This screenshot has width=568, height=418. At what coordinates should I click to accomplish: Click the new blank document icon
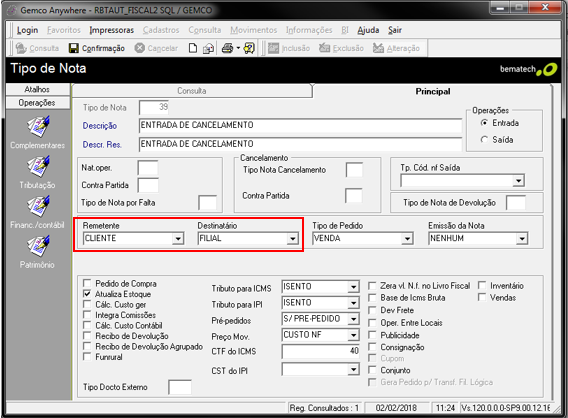click(193, 48)
